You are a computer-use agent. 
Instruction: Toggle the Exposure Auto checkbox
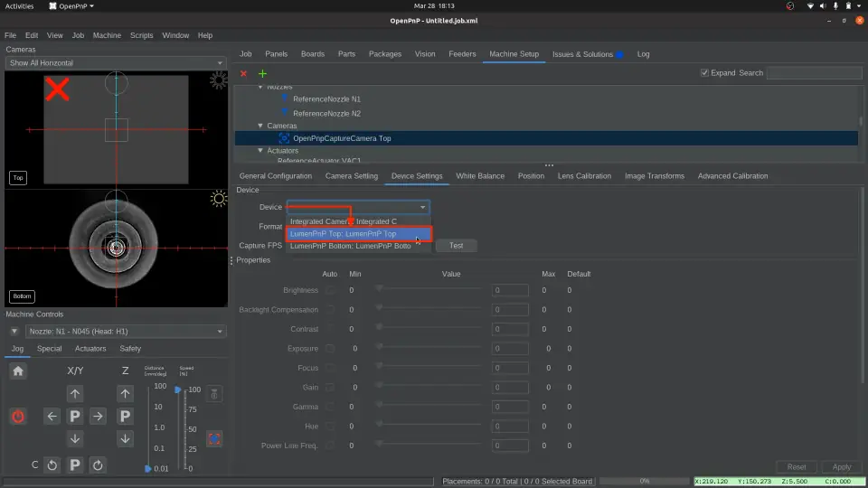pyautogui.click(x=330, y=349)
